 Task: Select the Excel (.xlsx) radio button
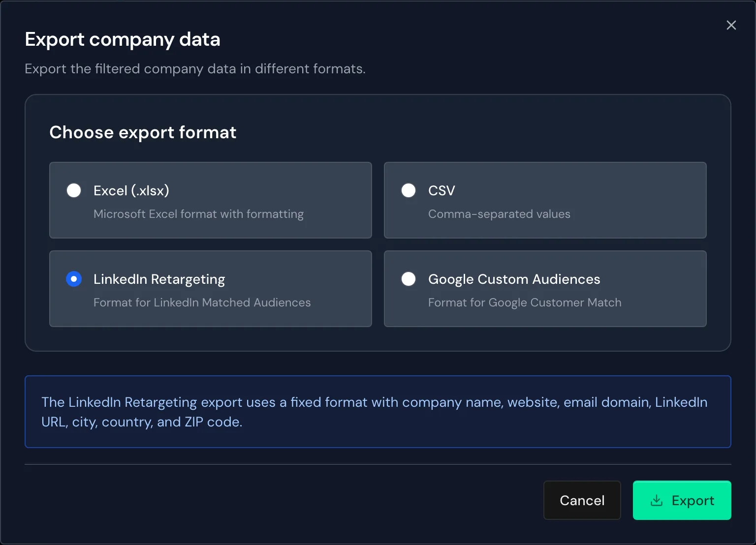[x=74, y=190]
